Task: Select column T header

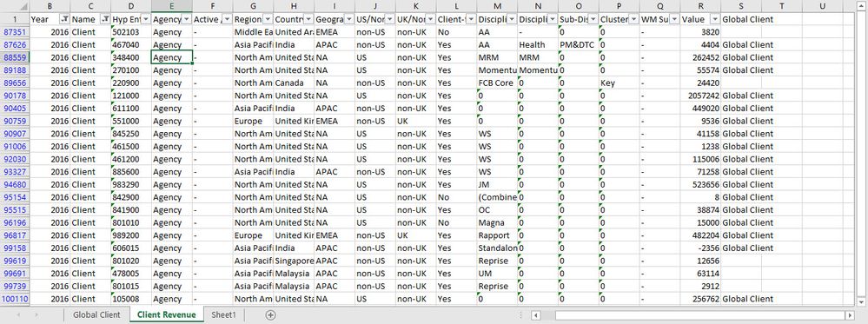Action: point(781,6)
